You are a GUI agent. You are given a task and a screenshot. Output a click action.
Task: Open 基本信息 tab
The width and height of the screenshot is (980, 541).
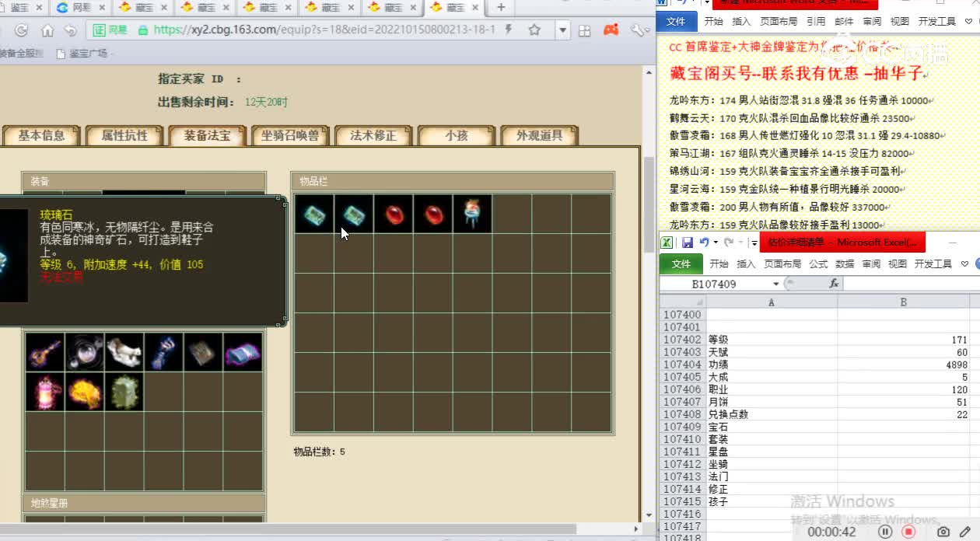click(x=42, y=135)
